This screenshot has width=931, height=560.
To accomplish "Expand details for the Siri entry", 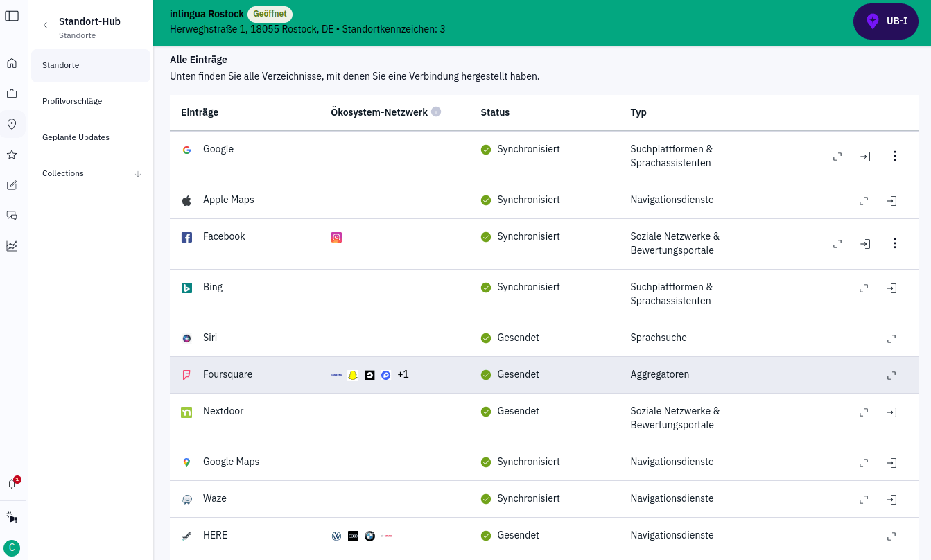I will [x=891, y=339].
